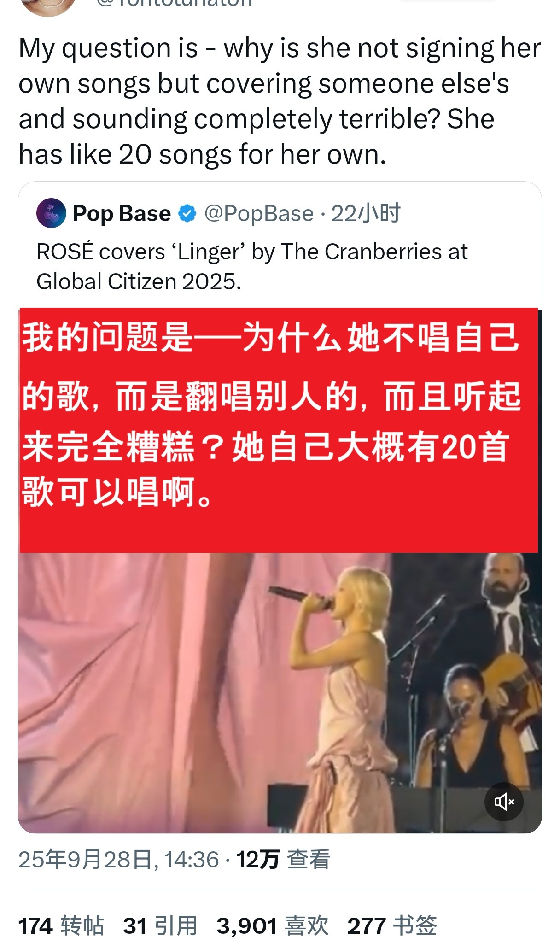Unmute the video using the speaker icon
This screenshot has width=560, height=943.
[x=504, y=802]
